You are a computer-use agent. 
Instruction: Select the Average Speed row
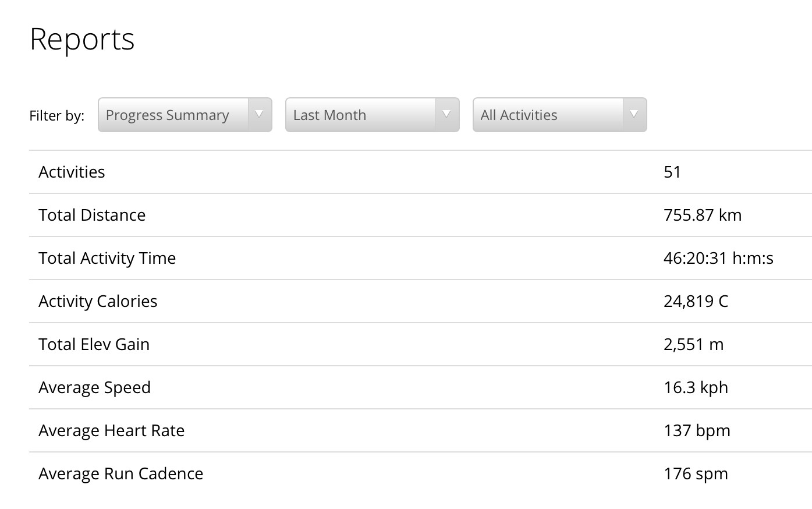420,387
